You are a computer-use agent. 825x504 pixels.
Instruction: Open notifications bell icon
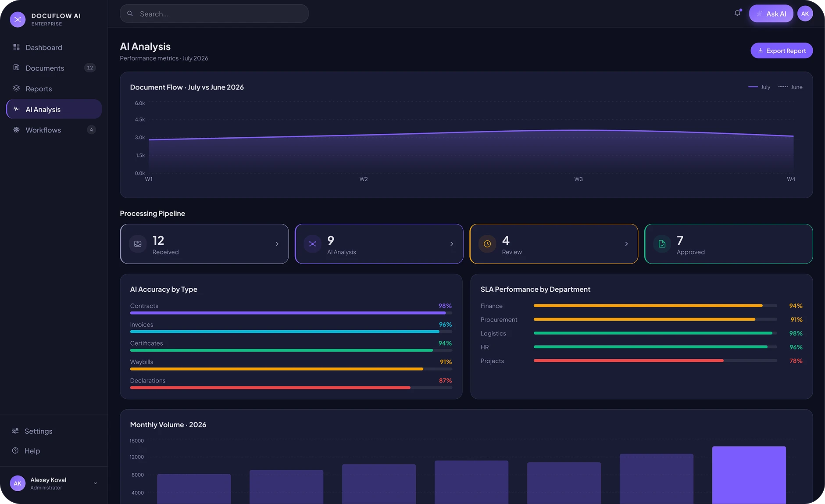737,13
